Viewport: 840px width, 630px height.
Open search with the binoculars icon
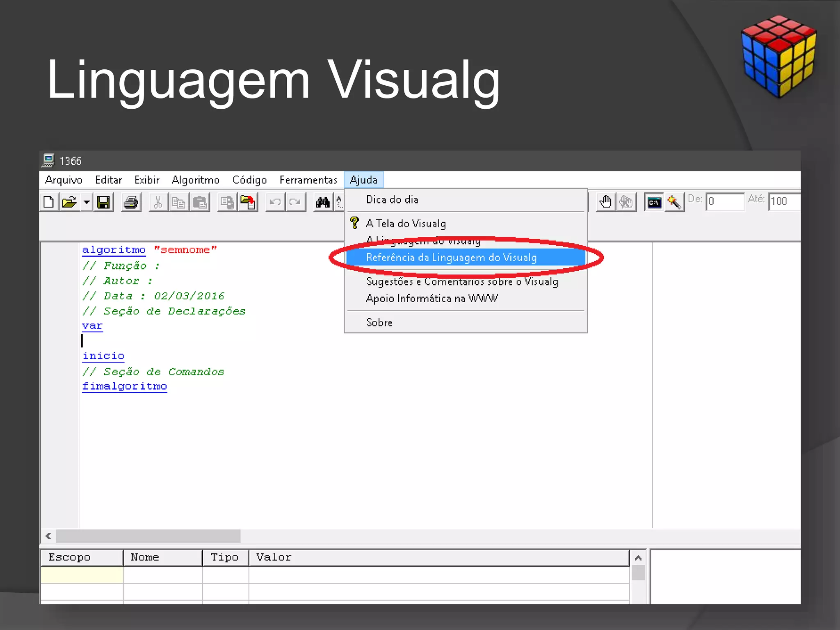click(323, 202)
